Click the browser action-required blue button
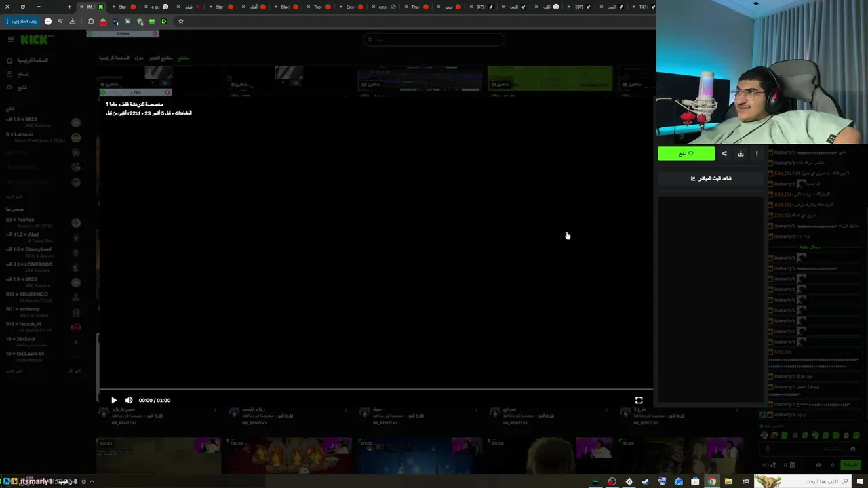 point(20,21)
